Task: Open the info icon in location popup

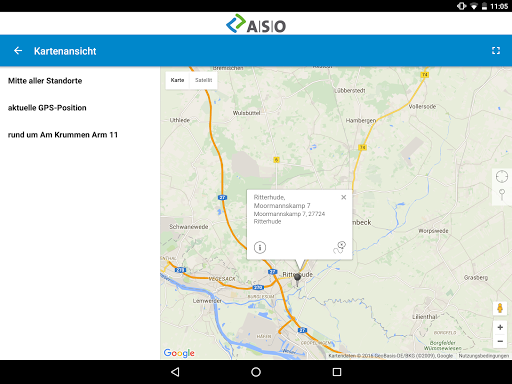Action: coord(260,247)
